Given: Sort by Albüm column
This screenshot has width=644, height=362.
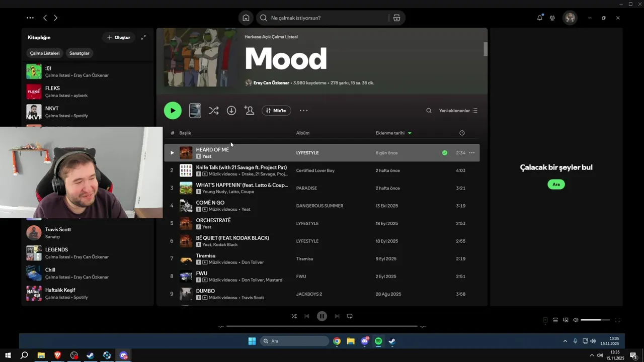Looking at the screenshot, I should 302,133.
